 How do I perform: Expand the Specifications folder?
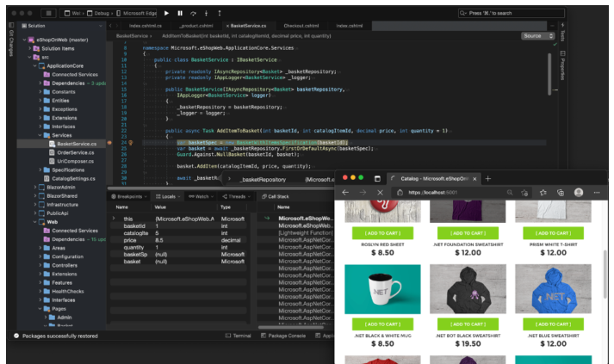[x=40, y=170]
